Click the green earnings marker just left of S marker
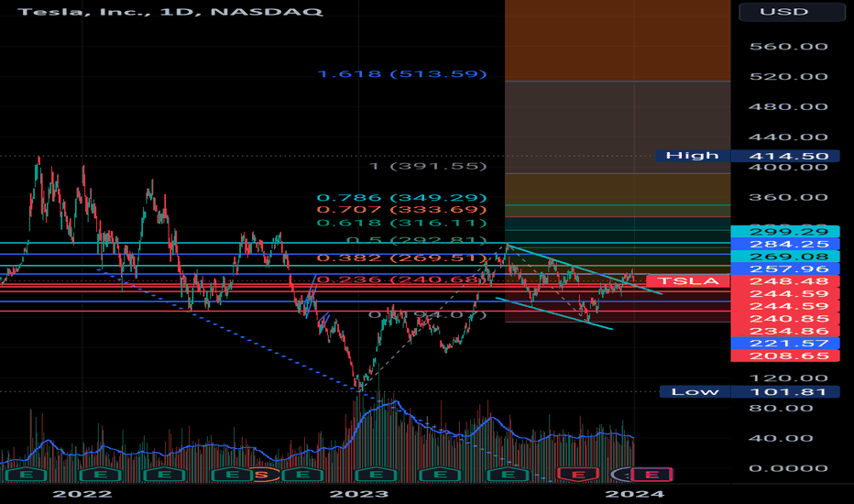 [x=232, y=475]
